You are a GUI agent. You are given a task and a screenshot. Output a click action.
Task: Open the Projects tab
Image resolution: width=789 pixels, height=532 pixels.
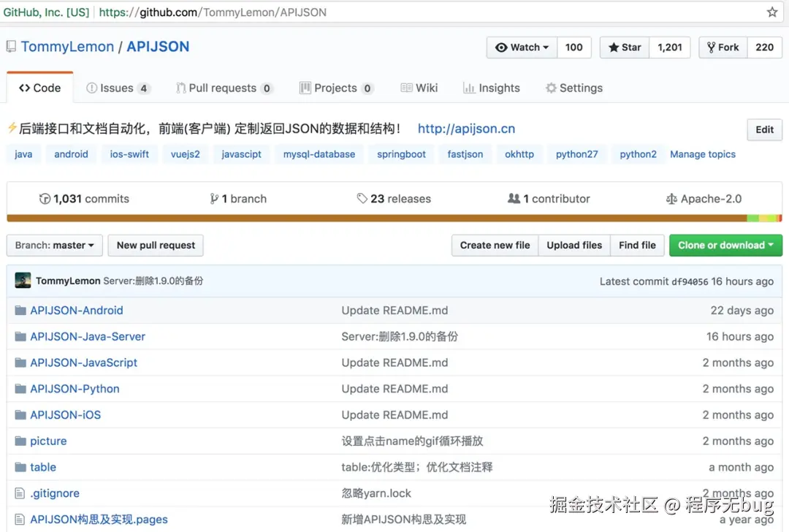[336, 88]
